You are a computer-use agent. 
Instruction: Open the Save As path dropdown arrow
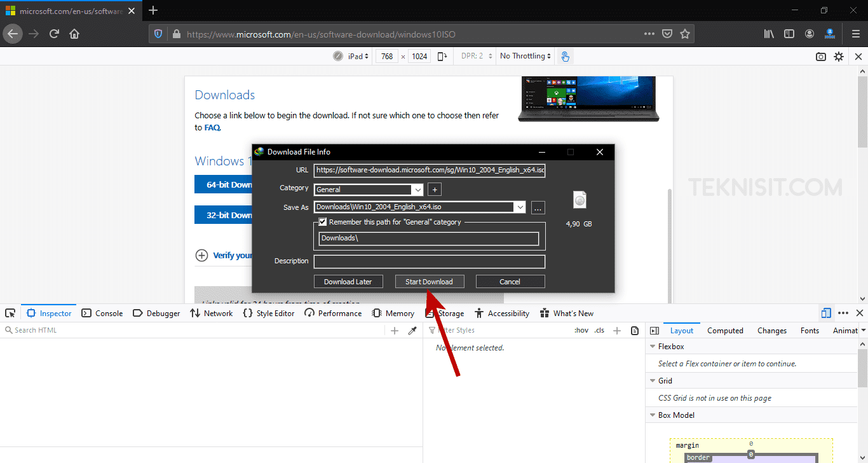[x=520, y=207]
